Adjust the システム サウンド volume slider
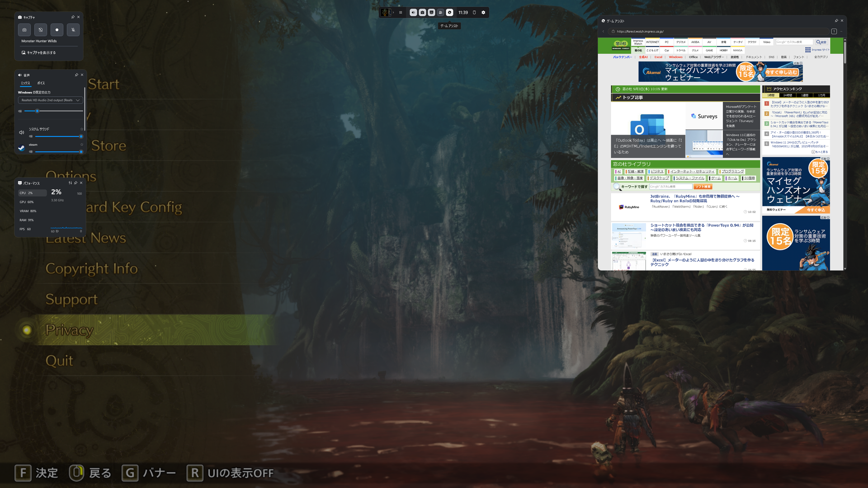This screenshot has width=868, height=488. pyautogui.click(x=58, y=136)
